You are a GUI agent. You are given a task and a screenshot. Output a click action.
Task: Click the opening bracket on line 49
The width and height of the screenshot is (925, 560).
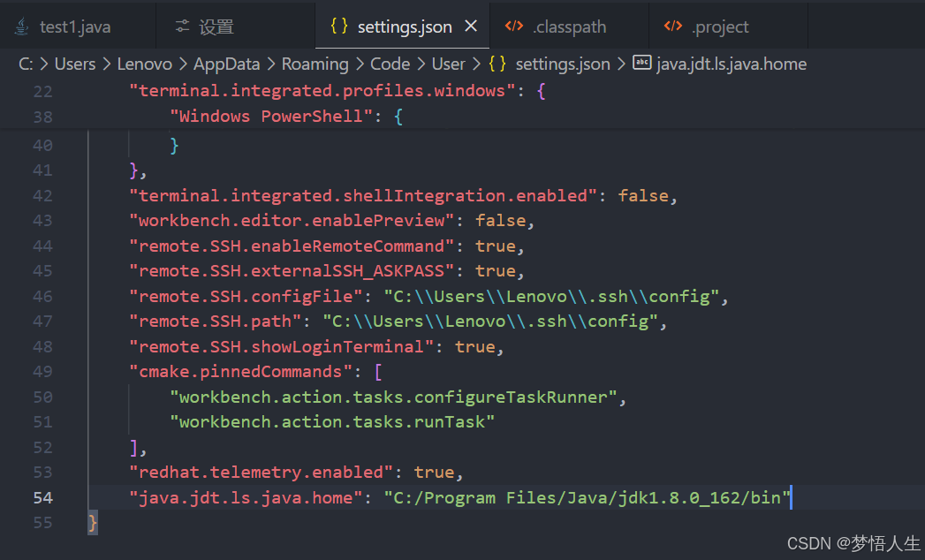[x=378, y=372]
